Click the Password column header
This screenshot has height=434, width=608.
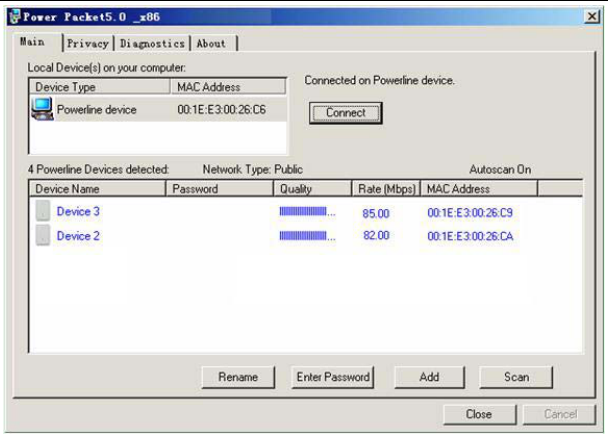pos(219,189)
